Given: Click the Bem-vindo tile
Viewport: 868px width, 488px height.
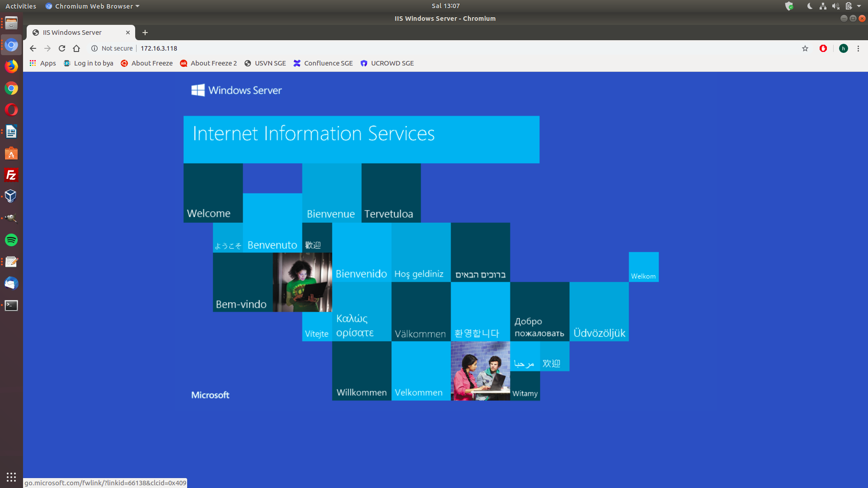Looking at the screenshot, I should coord(243,282).
